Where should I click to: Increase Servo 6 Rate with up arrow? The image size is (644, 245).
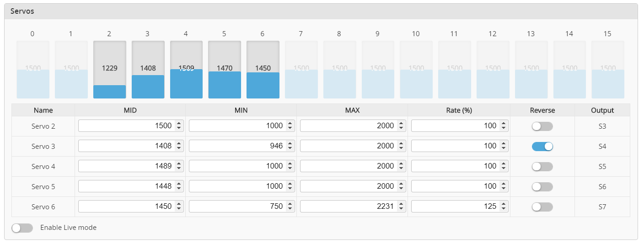click(x=504, y=204)
